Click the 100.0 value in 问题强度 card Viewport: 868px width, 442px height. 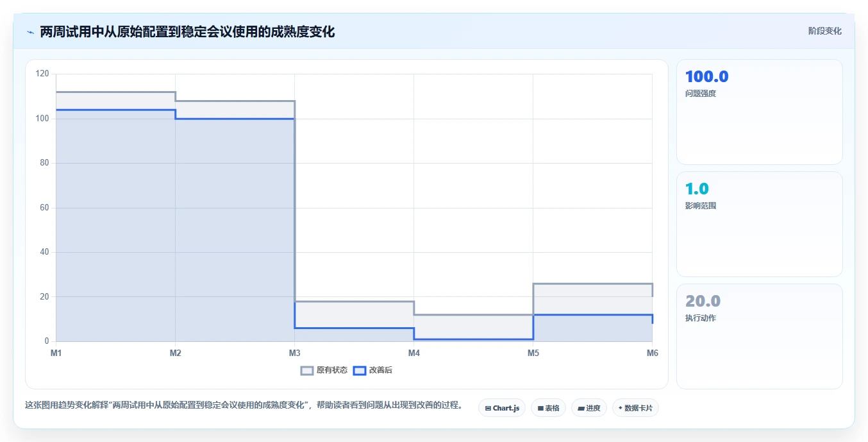[707, 77]
